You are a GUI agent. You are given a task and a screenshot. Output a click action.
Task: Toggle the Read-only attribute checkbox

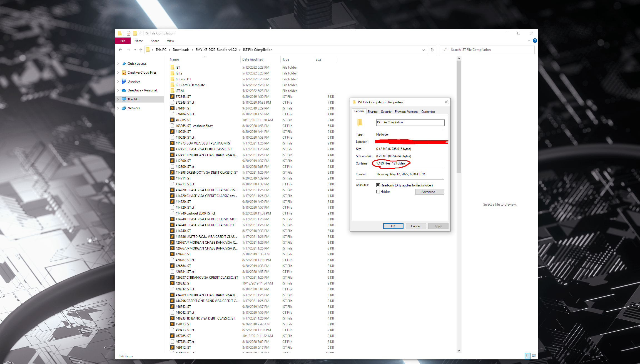tap(378, 185)
